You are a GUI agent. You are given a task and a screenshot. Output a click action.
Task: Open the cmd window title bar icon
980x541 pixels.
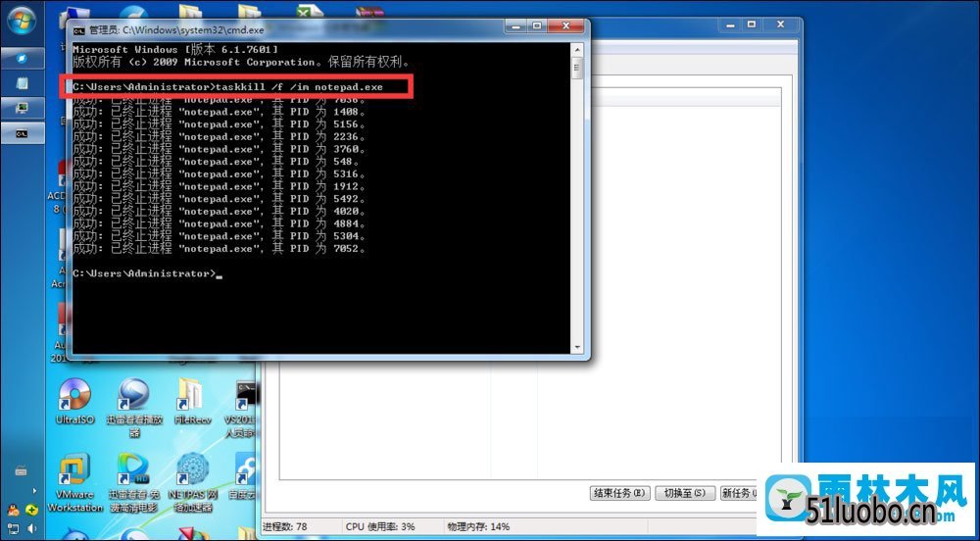(79, 30)
